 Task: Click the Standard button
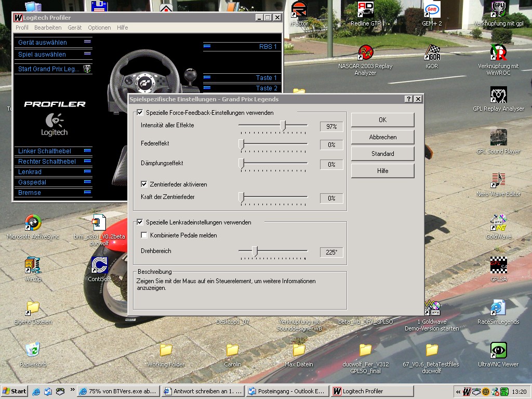tap(382, 154)
